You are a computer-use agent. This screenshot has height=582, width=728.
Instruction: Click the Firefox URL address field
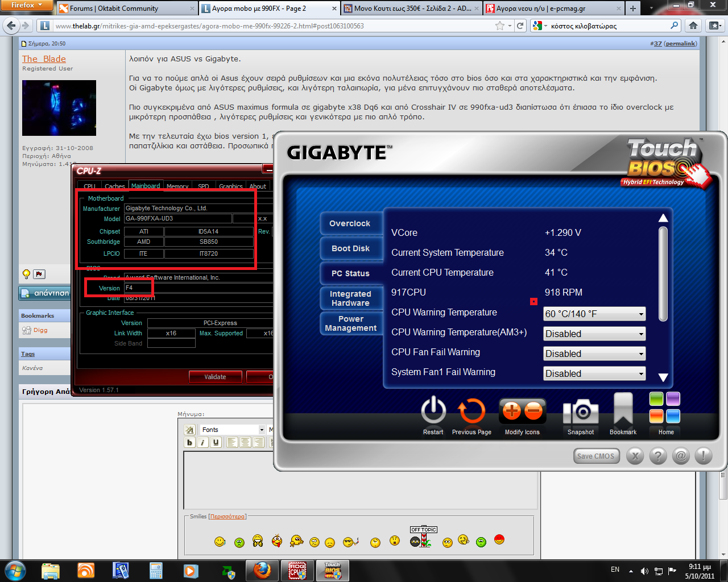tap(273, 26)
